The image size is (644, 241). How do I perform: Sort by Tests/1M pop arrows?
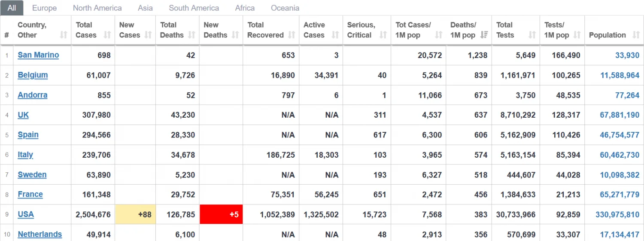pyautogui.click(x=577, y=35)
